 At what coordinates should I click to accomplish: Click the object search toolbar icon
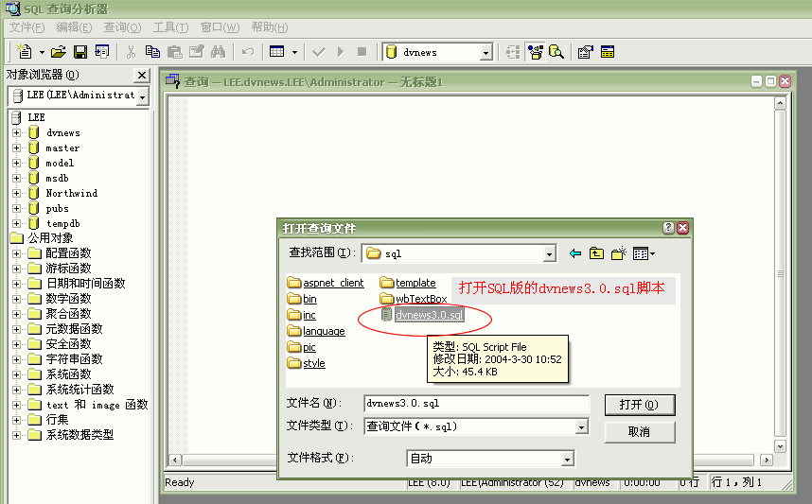pos(556,52)
